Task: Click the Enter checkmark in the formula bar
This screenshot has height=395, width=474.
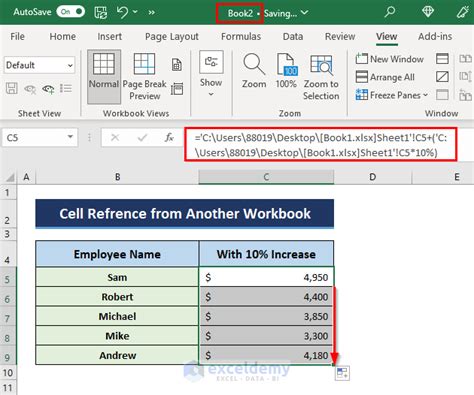Action: [143, 137]
